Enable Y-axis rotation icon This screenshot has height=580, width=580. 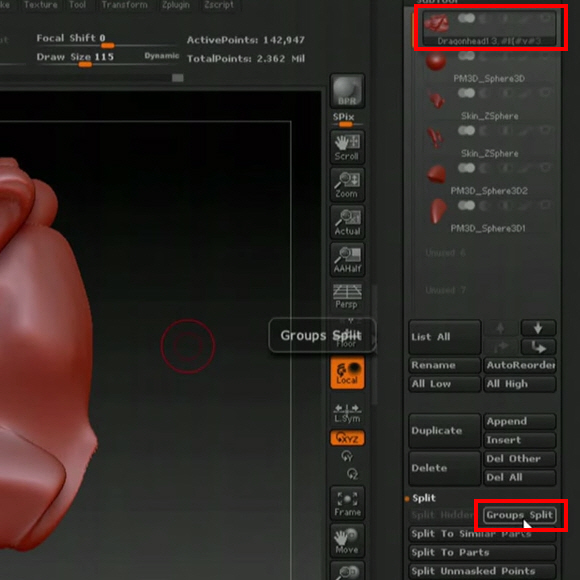click(x=347, y=456)
